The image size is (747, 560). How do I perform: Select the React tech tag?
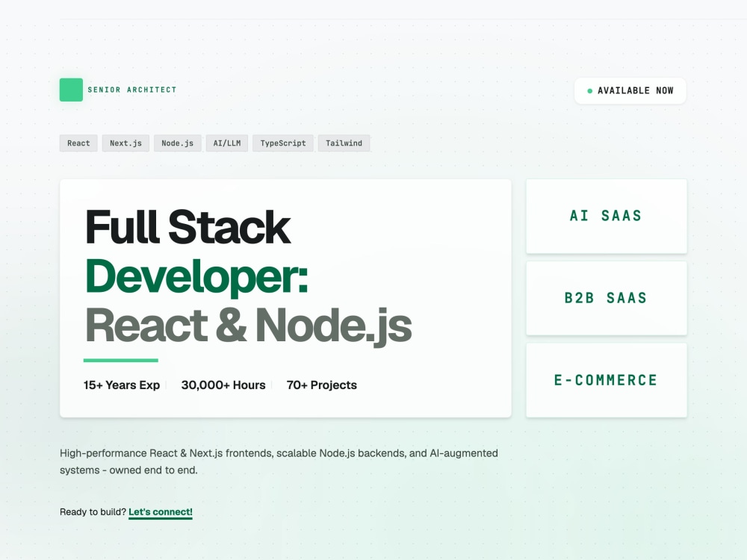pyautogui.click(x=78, y=143)
